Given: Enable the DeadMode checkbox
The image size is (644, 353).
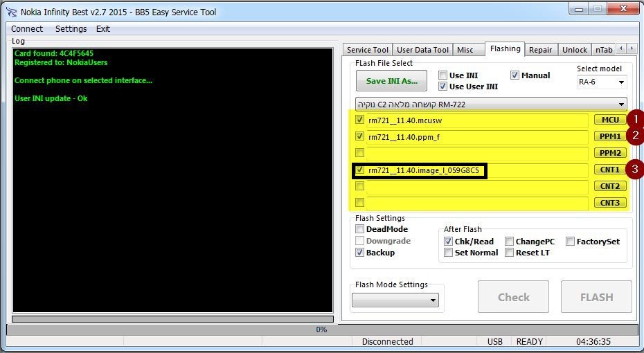Looking at the screenshot, I should point(360,228).
